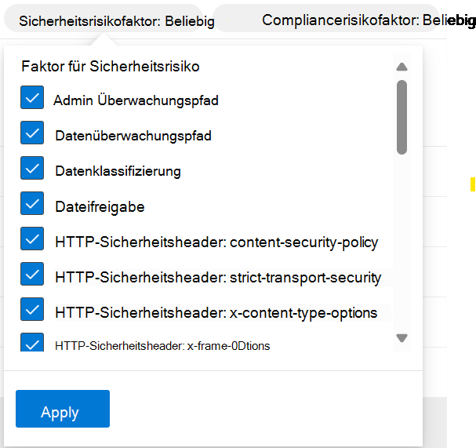
Task: Uncheck the Datenüberwachungspfad checkbox
Action: (32, 134)
